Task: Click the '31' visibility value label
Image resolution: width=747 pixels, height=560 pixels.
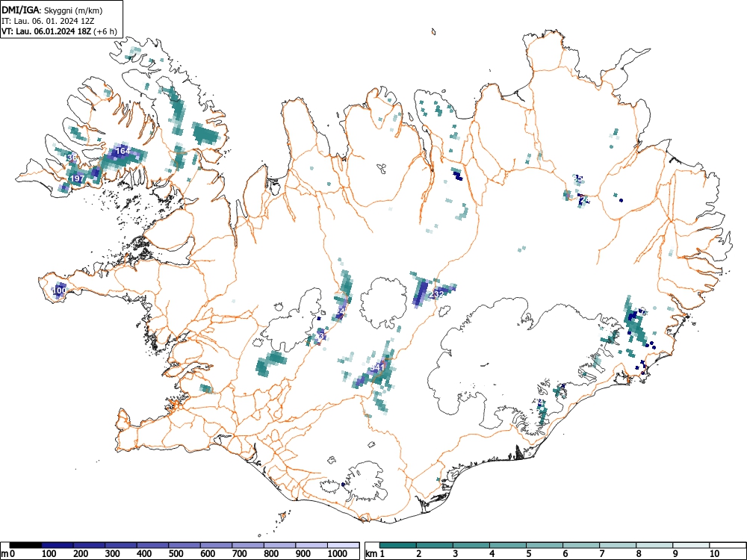Action: click(x=321, y=336)
